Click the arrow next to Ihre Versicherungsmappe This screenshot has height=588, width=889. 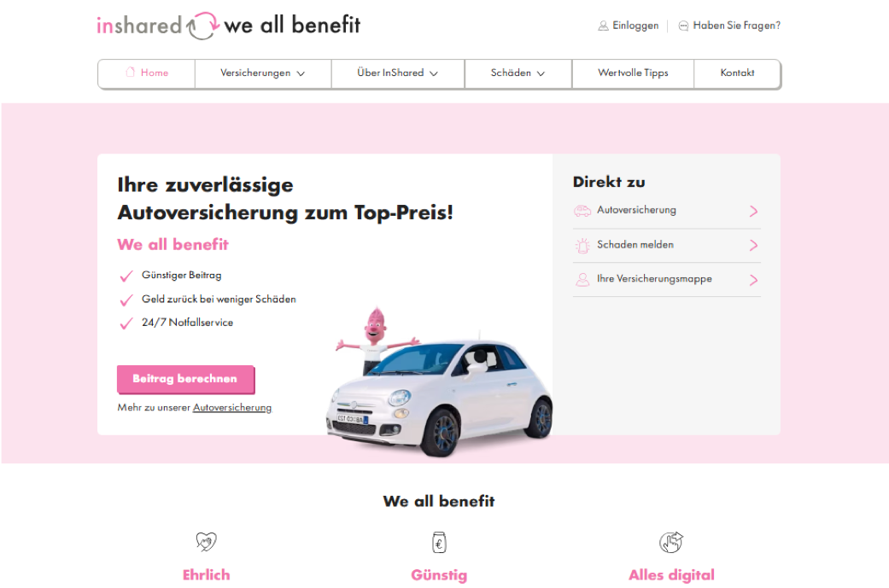point(753,280)
